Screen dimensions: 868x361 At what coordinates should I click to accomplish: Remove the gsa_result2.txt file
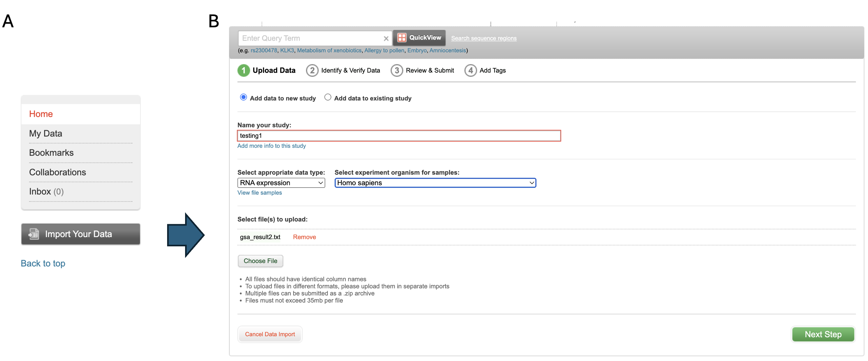coord(304,237)
